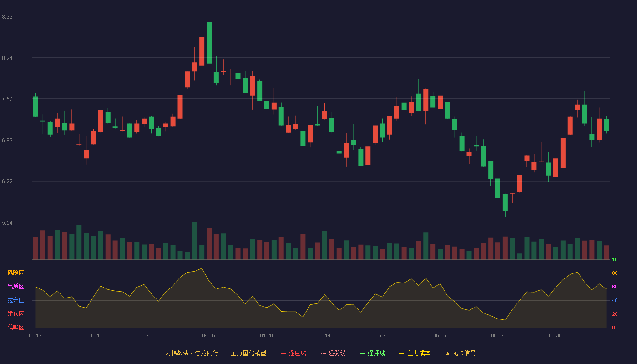The image size is (637, 364).
Task: Click the 05-14 date label
Action: 324,335
